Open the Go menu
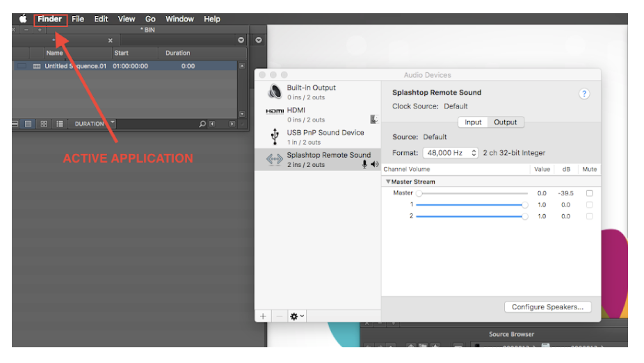This screenshot has height=363, width=644. click(x=150, y=19)
